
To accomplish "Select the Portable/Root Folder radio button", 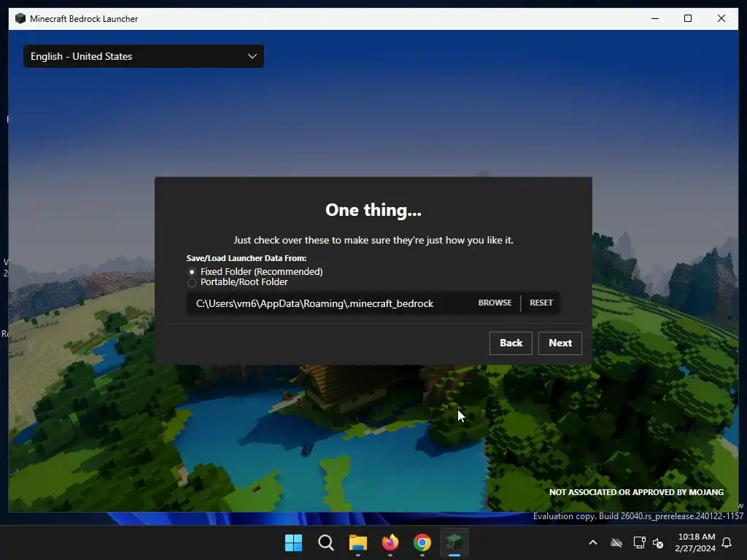I will [x=192, y=283].
